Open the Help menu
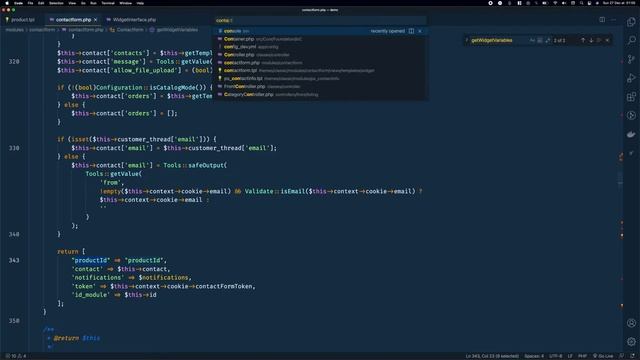This screenshot has height=360, width=640. click(x=140, y=3)
